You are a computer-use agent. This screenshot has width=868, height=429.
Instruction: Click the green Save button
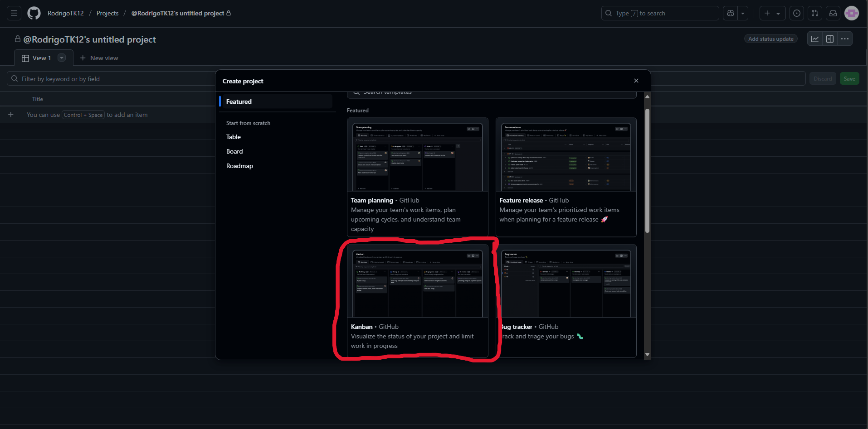tap(849, 79)
